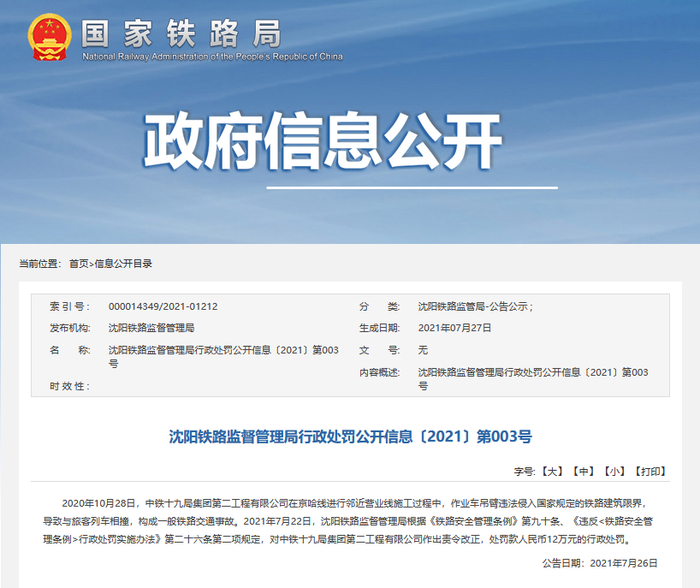Click the 沈阳铁路监管局-公告公示 category text
This screenshot has height=588, width=700.
click(475, 307)
